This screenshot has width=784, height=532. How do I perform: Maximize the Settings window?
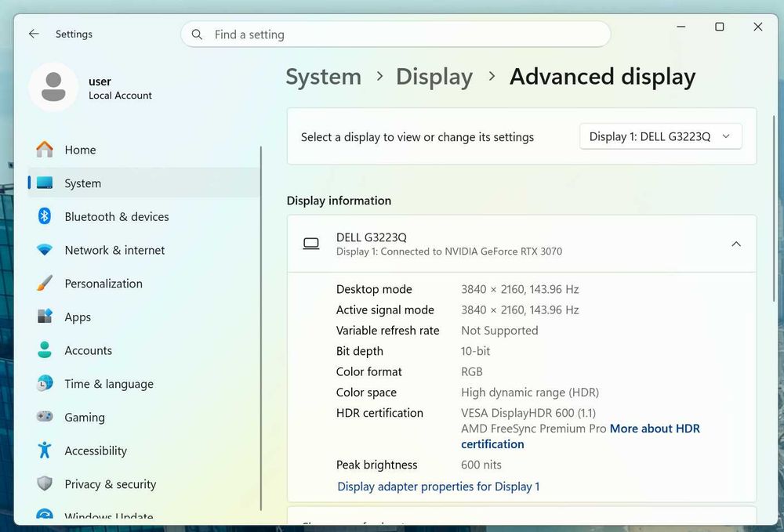(x=720, y=27)
